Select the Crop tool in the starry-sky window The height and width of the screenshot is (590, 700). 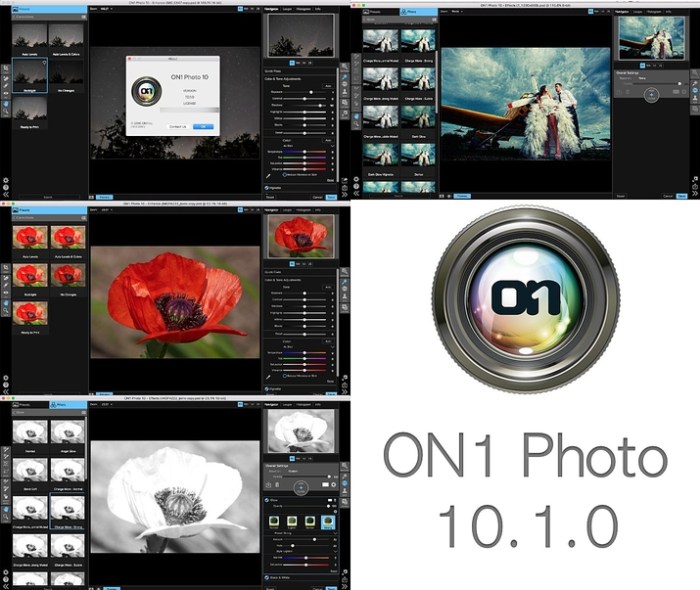(6, 69)
